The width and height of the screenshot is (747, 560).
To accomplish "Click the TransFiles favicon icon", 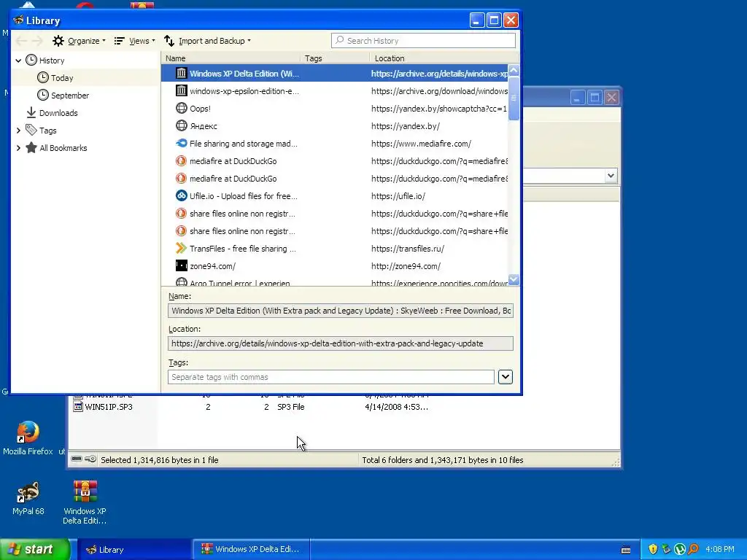I will coord(181,248).
